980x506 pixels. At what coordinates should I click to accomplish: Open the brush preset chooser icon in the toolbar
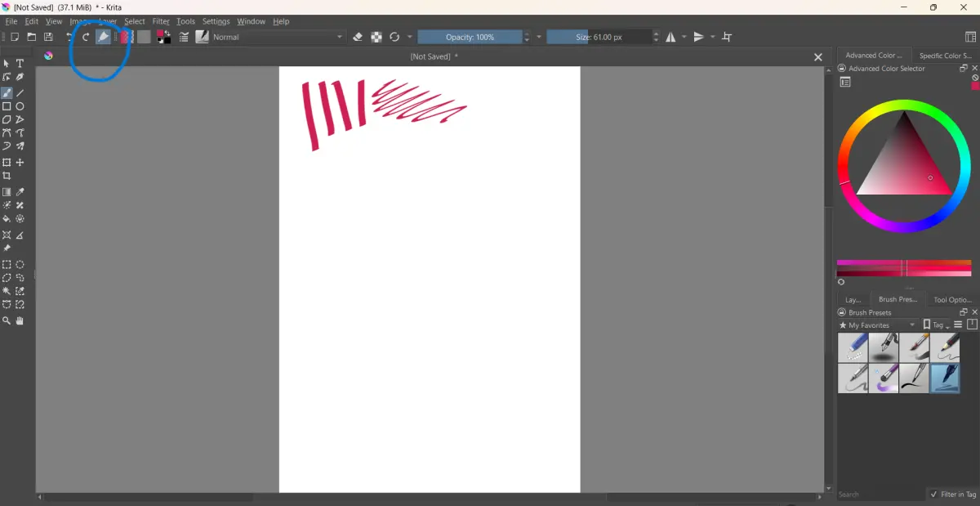point(202,37)
